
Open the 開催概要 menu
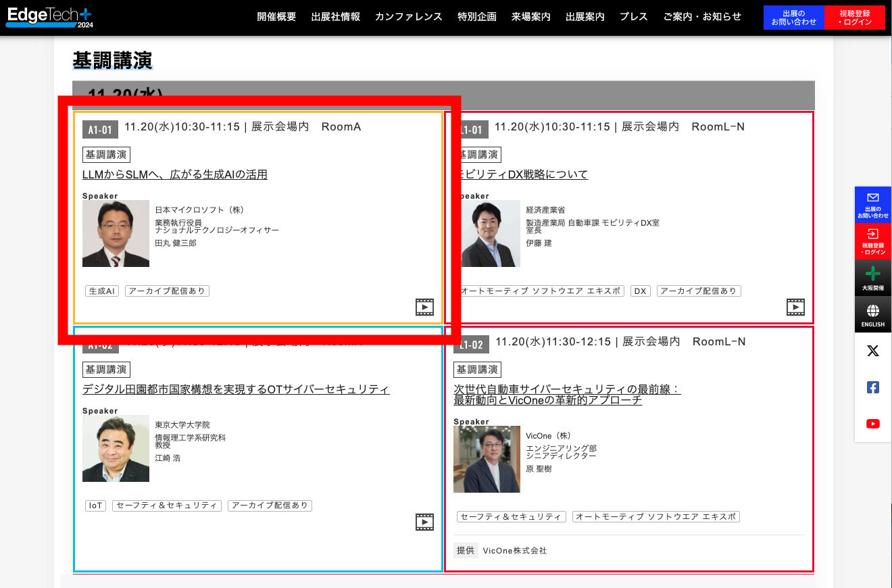pos(276,17)
